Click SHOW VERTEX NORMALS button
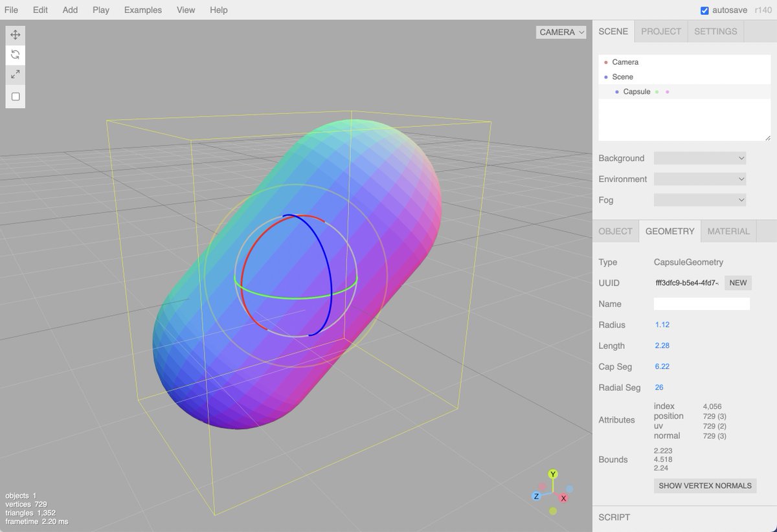The image size is (777, 532). coord(705,485)
